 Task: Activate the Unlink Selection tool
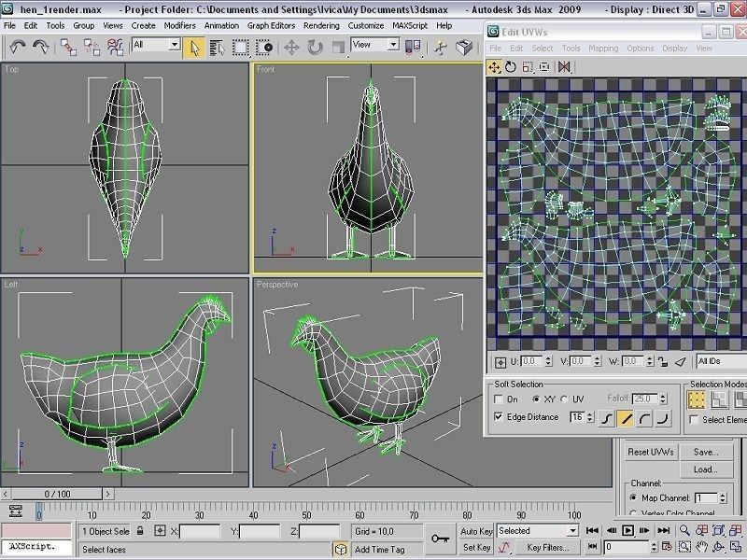[x=92, y=48]
